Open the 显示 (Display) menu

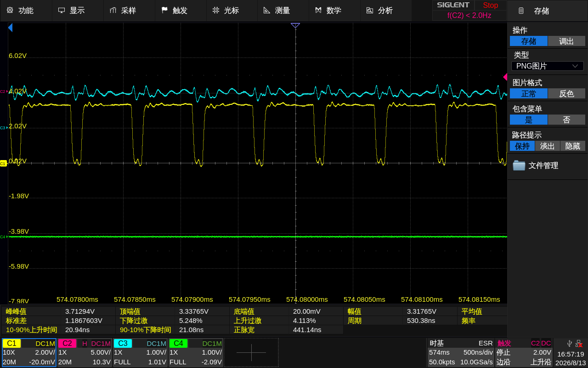[78, 10]
